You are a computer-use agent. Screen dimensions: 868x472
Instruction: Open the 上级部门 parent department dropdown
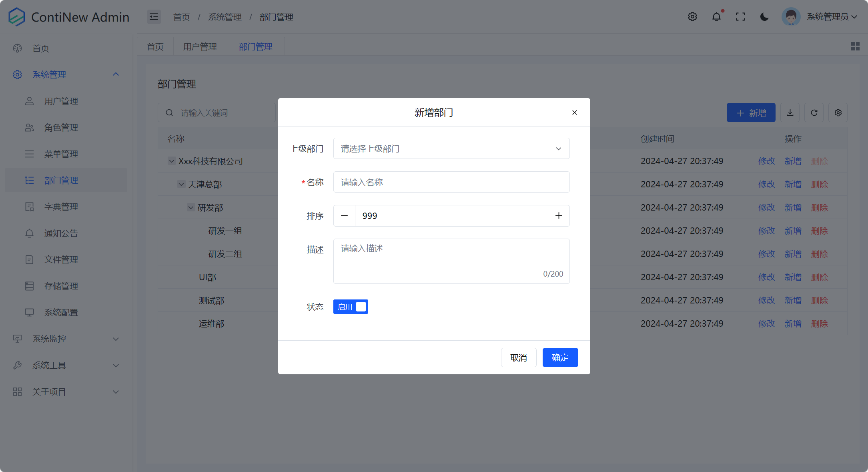[451, 148]
